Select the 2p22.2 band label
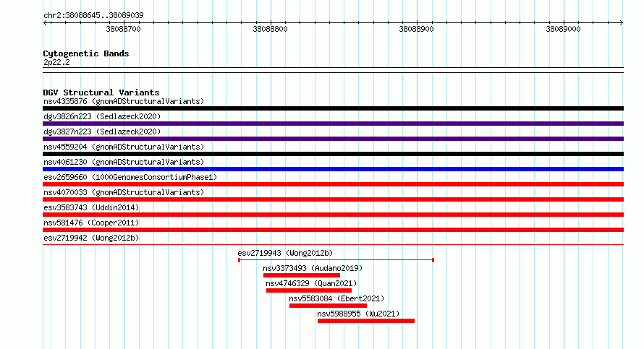Viewport: 644px width, 349px height. pyautogui.click(x=56, y=62)
